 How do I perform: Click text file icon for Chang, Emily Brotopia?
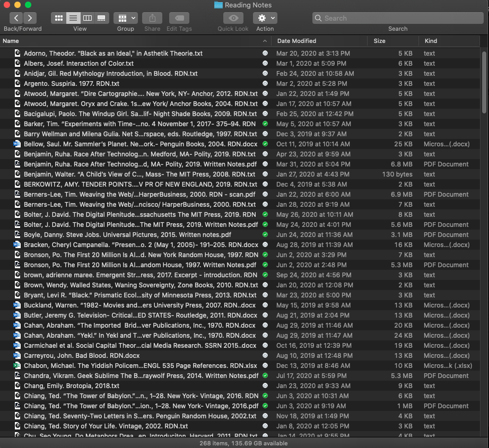[18, 385]
